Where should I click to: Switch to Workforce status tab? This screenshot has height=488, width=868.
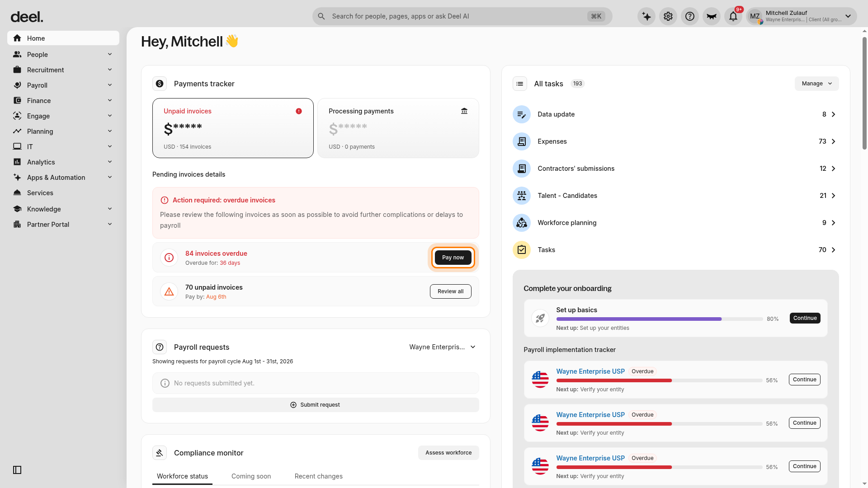(182, 476)
